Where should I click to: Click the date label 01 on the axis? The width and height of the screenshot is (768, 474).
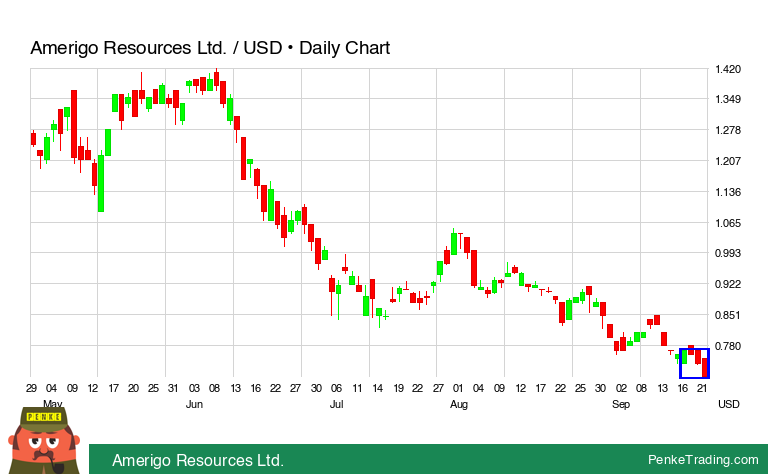(458, 388)
